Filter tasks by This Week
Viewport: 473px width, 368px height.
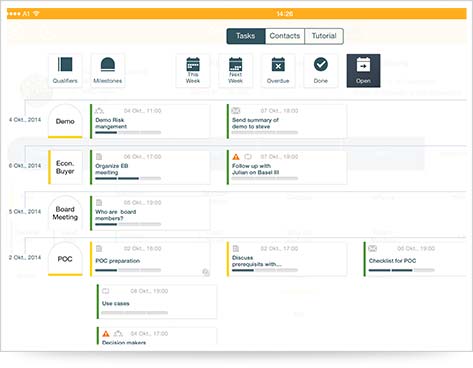click(x=193, y=71)
